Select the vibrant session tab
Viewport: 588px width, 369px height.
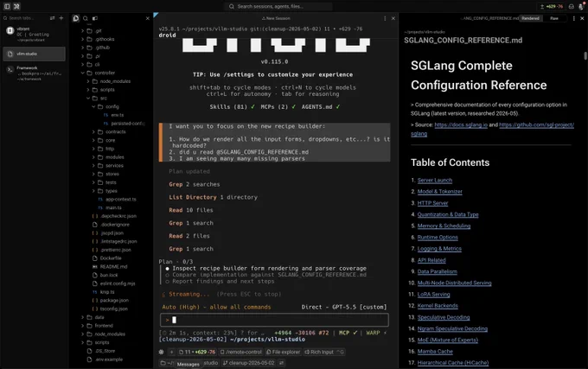34,34
